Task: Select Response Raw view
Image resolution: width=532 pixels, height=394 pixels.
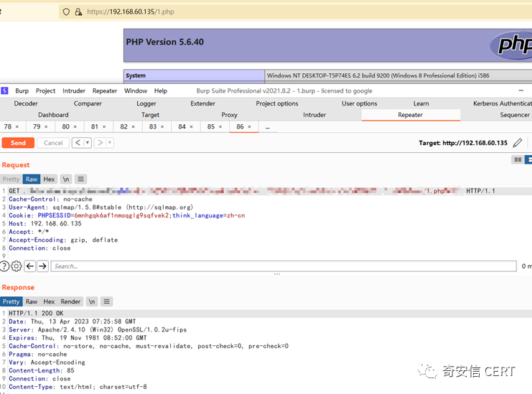Action: [32, 301]
